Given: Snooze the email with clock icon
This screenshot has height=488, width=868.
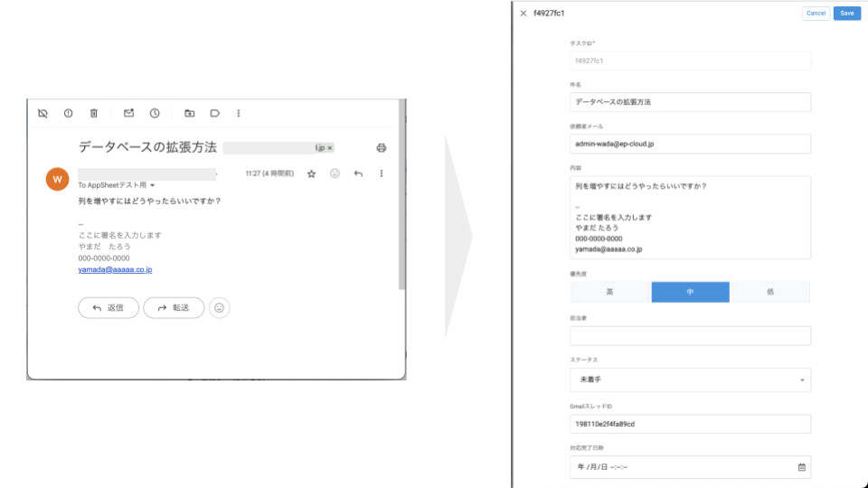Looking at the screenshot, I should (155, 114).
